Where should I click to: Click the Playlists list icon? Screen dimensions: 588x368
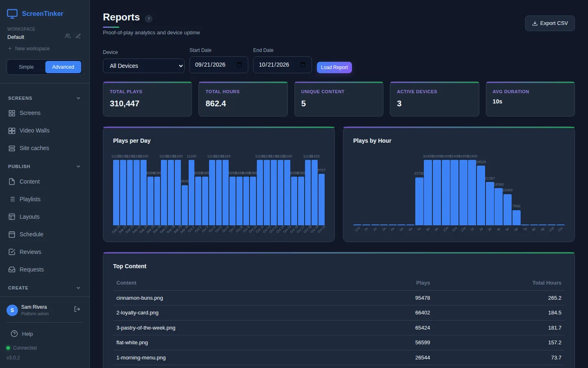coord(12,199)
